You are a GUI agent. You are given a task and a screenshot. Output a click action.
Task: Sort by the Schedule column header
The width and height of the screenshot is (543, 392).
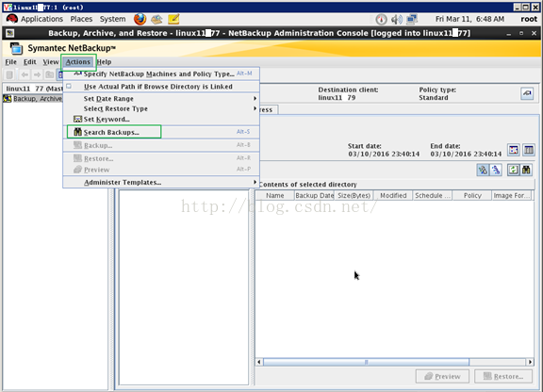click(432, 196)
